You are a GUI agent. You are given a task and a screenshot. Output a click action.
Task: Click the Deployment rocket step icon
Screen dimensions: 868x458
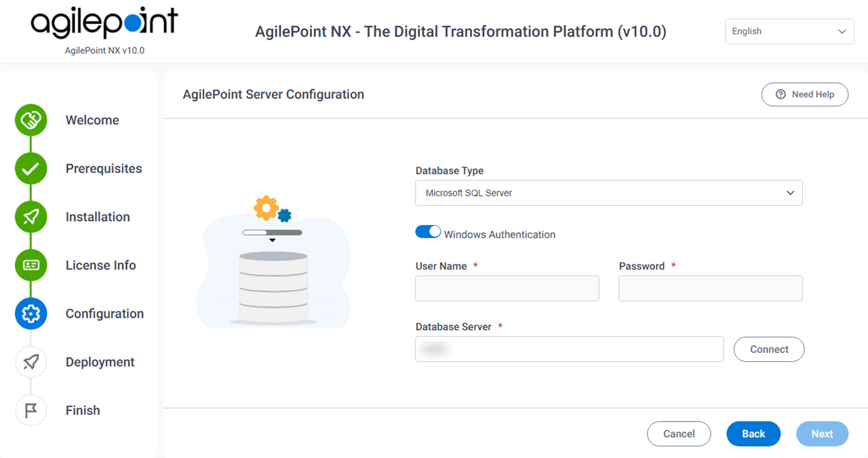pyautogui.click(x=31, y=362)
